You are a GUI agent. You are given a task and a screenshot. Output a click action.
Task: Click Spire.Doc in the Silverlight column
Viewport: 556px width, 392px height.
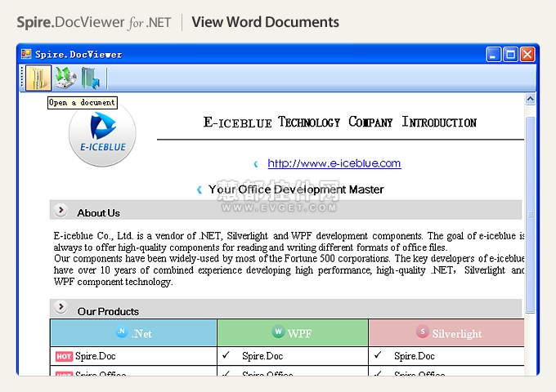tap(415, 356)
